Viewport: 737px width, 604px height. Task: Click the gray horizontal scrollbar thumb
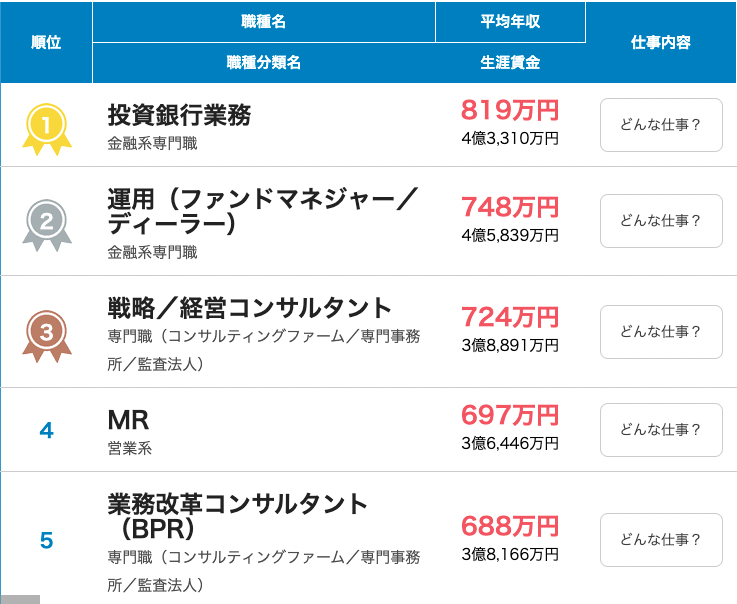tap(20, 600)
